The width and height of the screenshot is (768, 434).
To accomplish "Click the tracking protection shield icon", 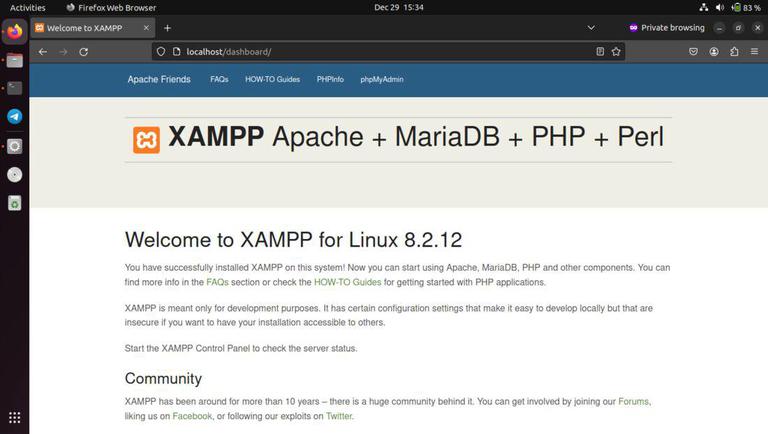I will [161, 51].
